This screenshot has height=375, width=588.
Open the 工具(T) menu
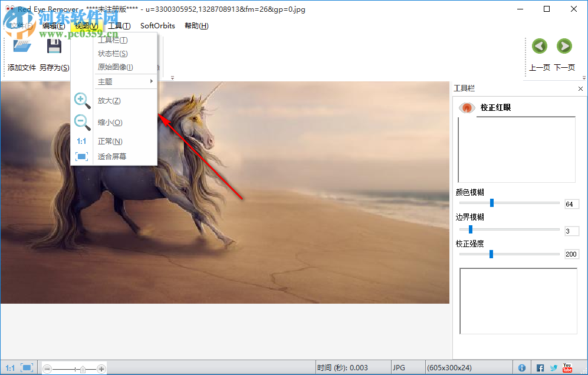(x=118, y=25)
